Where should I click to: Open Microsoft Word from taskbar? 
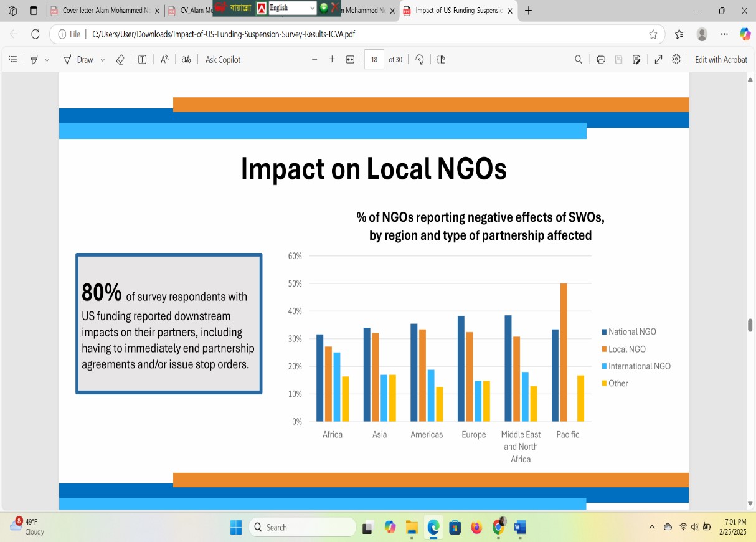(x=520, y=528)
